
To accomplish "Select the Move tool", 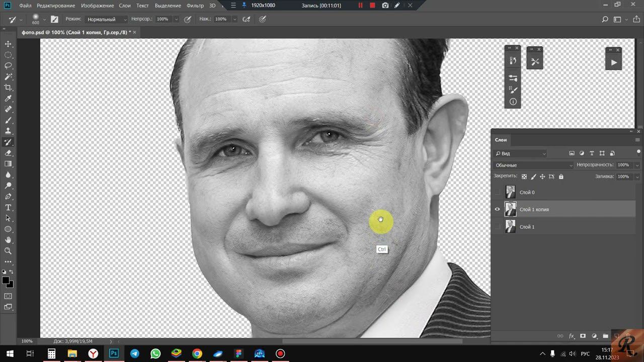I will tap(8, 44).
